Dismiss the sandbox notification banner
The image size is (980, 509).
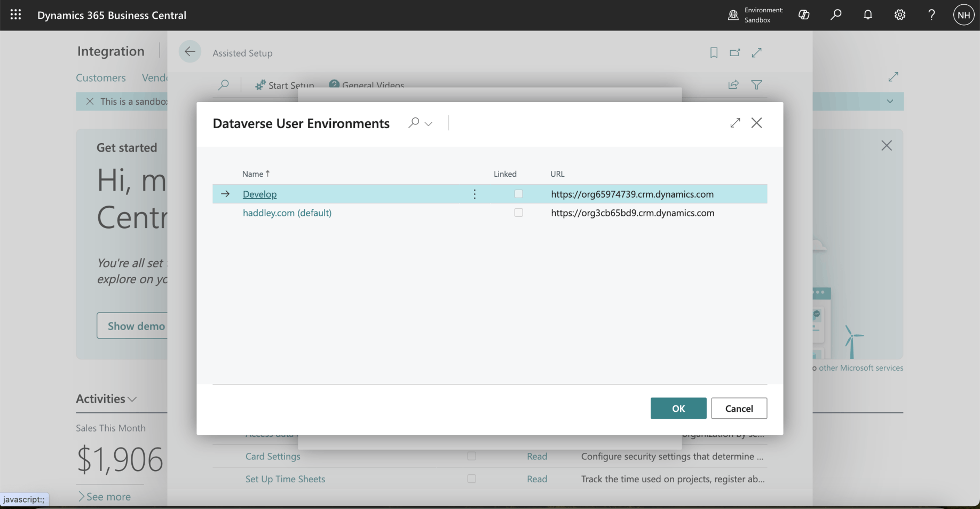coord(90,101)
